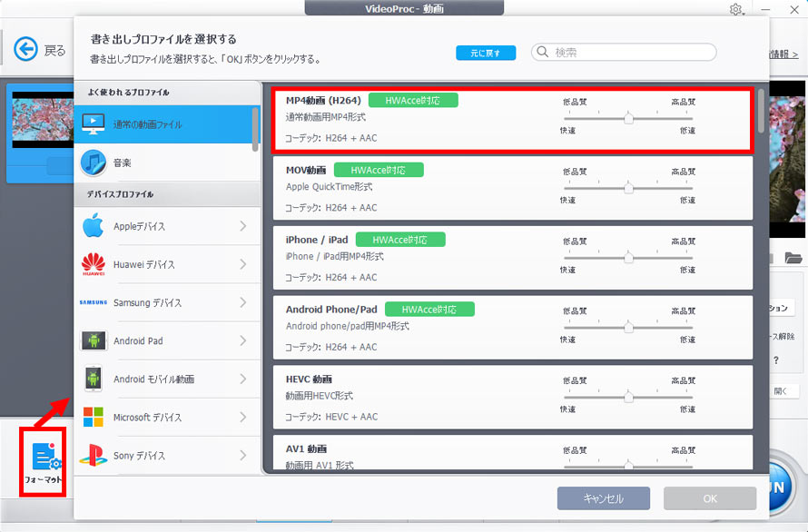Confirm with the OK button
This screenshot has height=532, width=808.
pyautogui.click(x=710, y=498)
